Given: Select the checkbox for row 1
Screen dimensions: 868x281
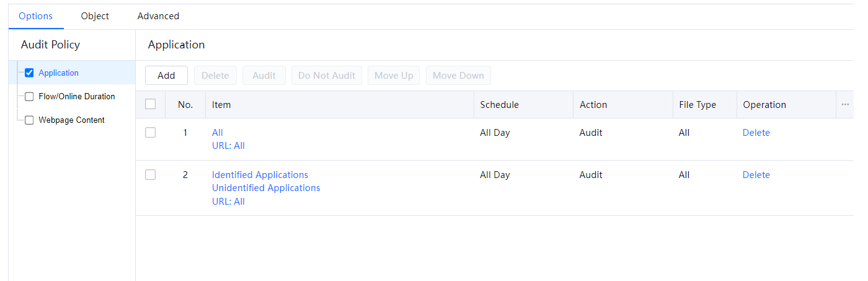Looking at the screenshot, I should click(x=150, y=133).
